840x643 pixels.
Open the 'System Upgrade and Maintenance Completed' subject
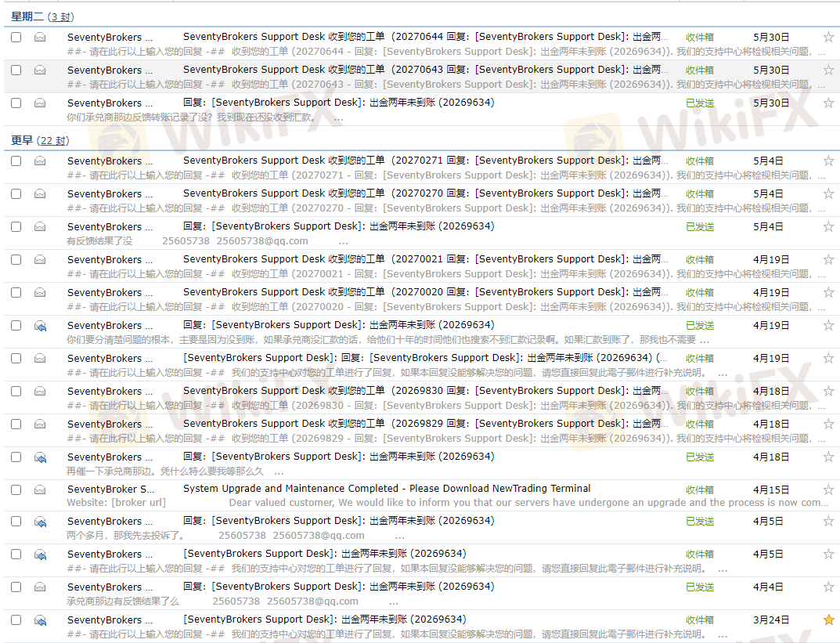tap(387, 489)
